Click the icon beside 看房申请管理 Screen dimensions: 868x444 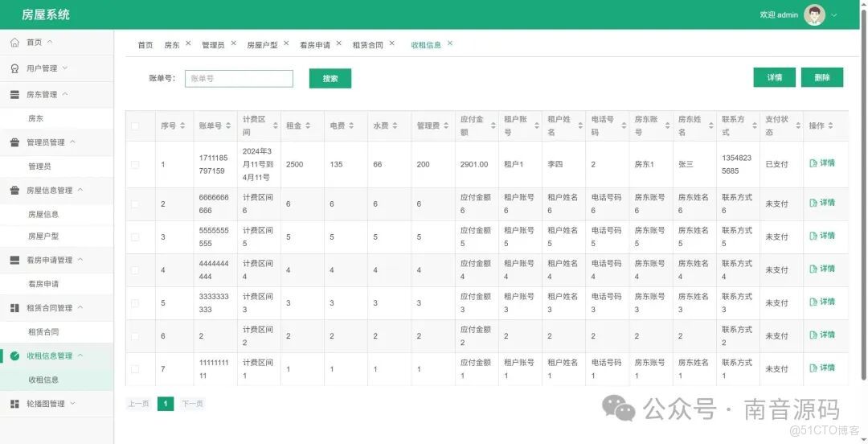(15, 260)
